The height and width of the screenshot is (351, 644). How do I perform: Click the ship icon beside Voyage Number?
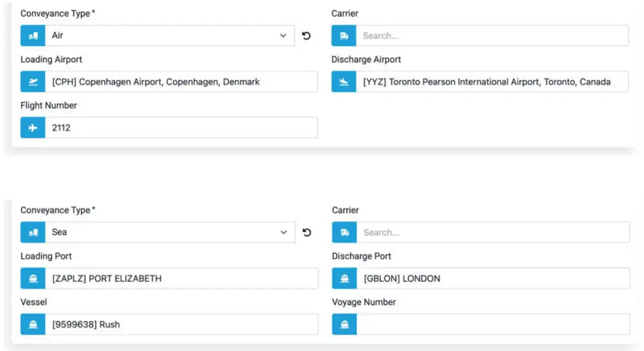[x=344, y=325]
